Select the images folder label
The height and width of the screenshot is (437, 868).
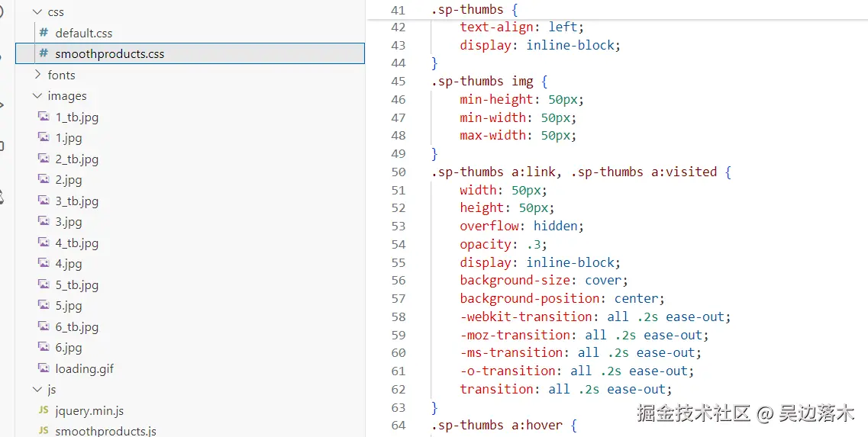[67, 96]
